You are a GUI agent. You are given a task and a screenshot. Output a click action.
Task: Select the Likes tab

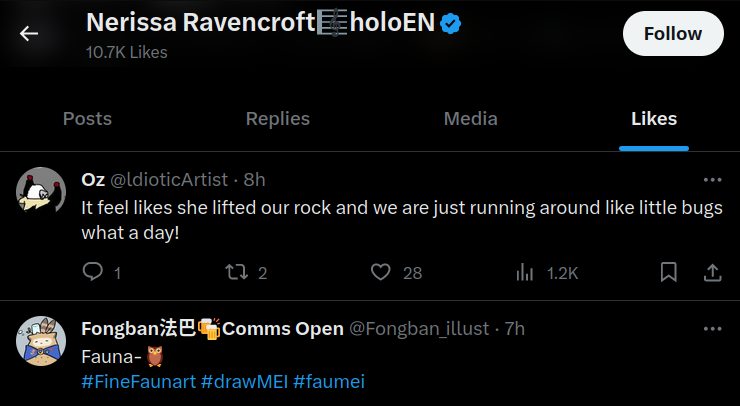click(x=654, y=119)
